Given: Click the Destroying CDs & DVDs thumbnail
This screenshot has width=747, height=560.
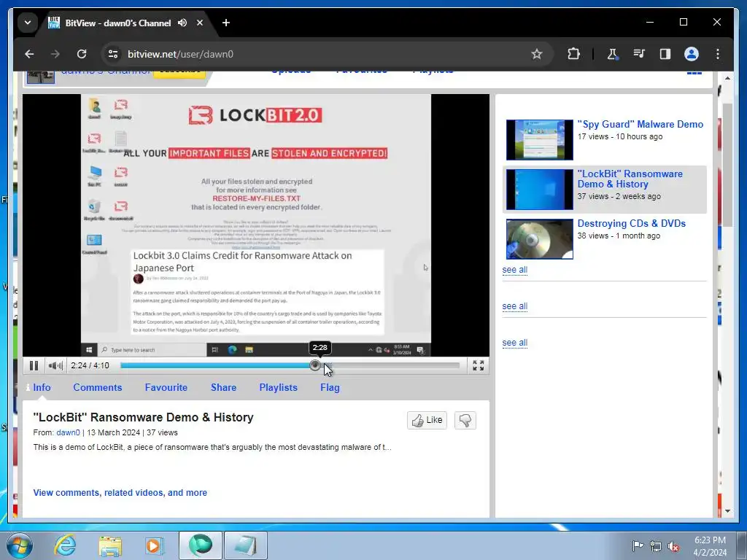Looking at the screenshot, I should [539, 239].
